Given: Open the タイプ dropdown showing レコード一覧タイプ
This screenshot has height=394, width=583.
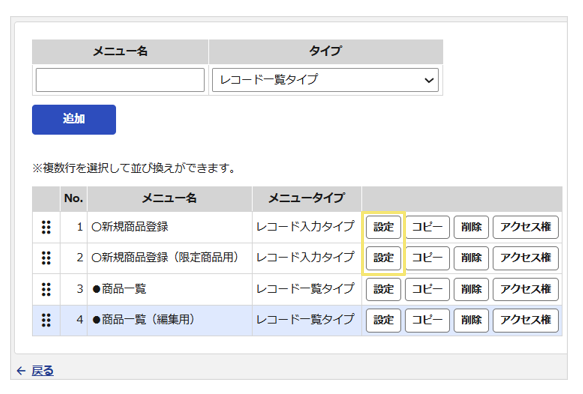Looking at the screenshot, I should point(325,80).
